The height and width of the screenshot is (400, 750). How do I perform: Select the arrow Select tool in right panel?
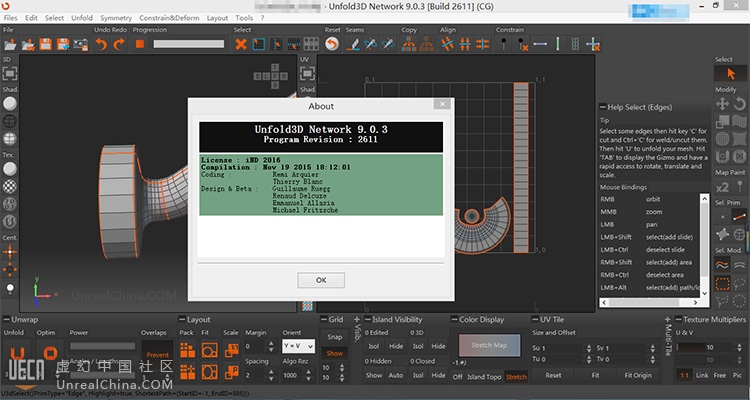click(x=730, y=74)
